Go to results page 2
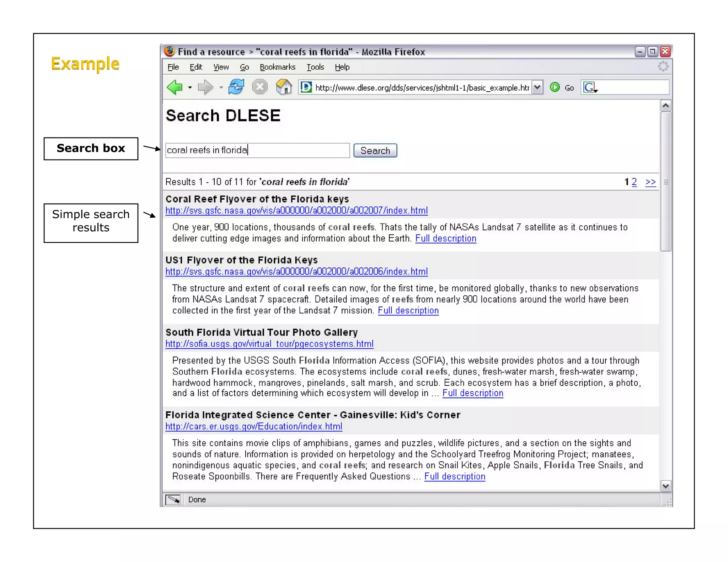This screenshot has height=562, width=728. [x=634, y=182]
